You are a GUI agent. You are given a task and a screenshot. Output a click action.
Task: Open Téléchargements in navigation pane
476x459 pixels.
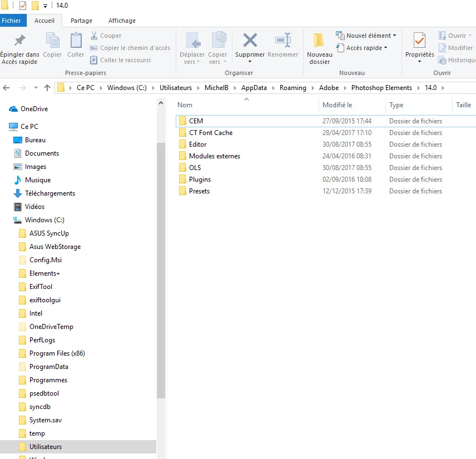(44, 193)
